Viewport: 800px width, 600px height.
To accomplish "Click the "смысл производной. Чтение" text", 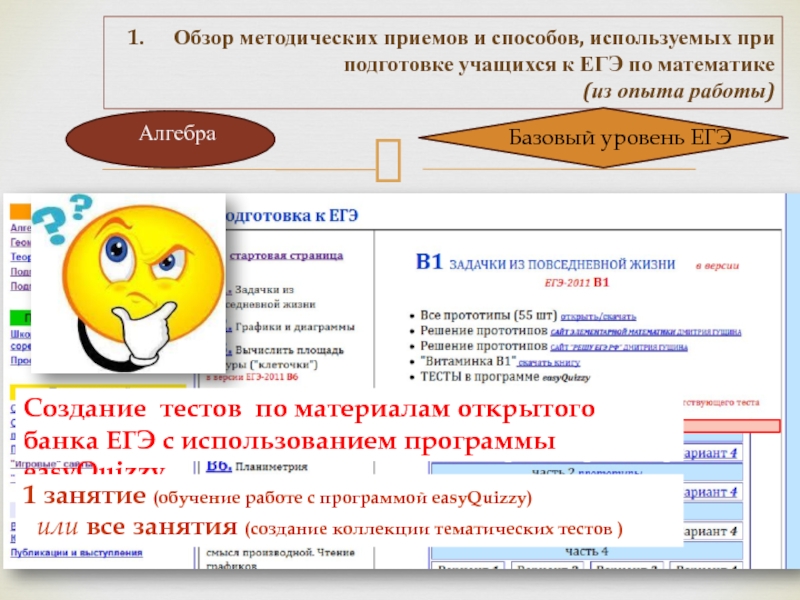I will [x=280, y=553].
